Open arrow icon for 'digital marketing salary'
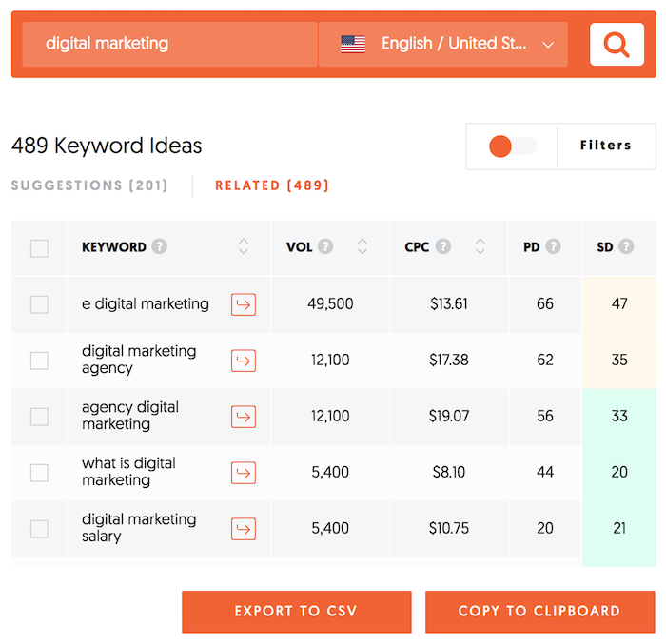This screenshot has width=666, height=644. point(244,529)
